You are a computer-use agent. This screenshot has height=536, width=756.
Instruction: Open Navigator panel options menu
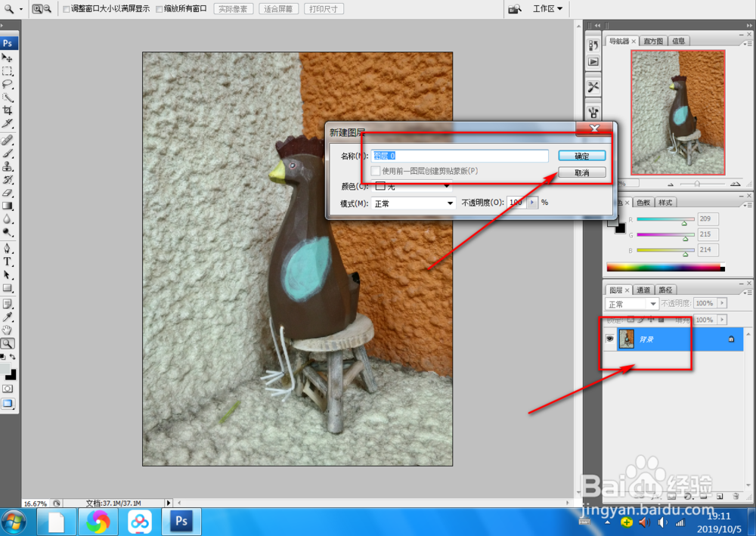pos(747,43)
